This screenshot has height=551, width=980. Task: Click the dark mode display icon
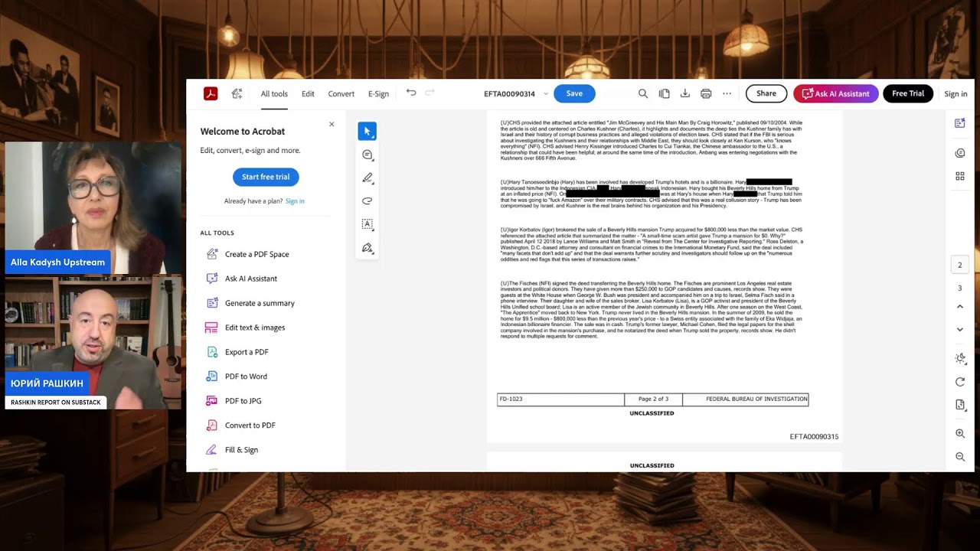[960, 358]
